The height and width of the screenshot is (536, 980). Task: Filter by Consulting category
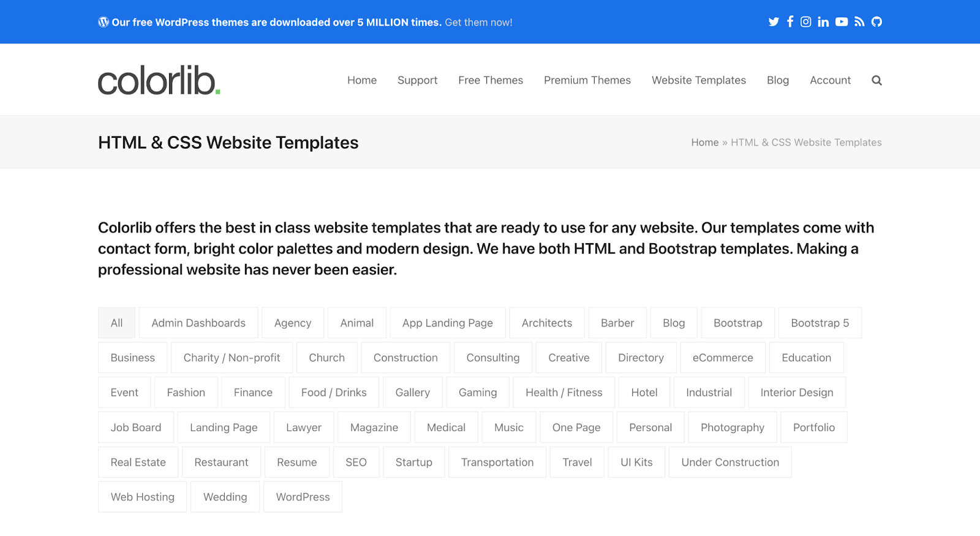(x=493, y=358)
